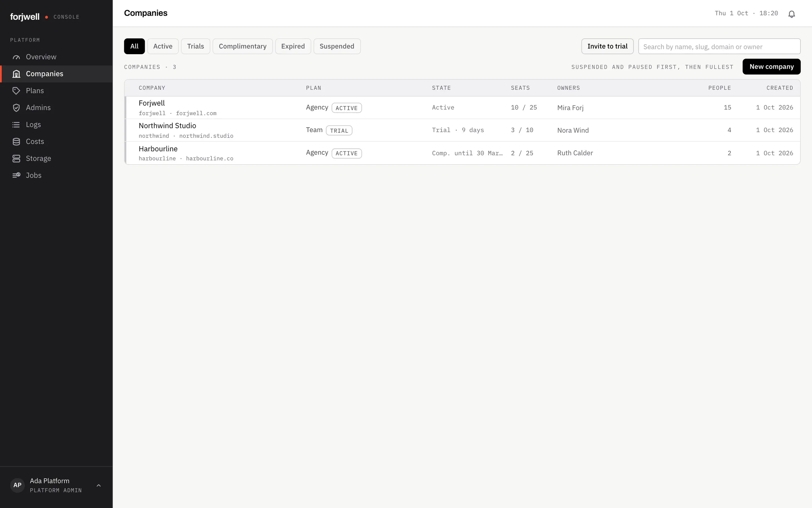
Task: Select owner Nora Wind
Action: pos(573,130)
